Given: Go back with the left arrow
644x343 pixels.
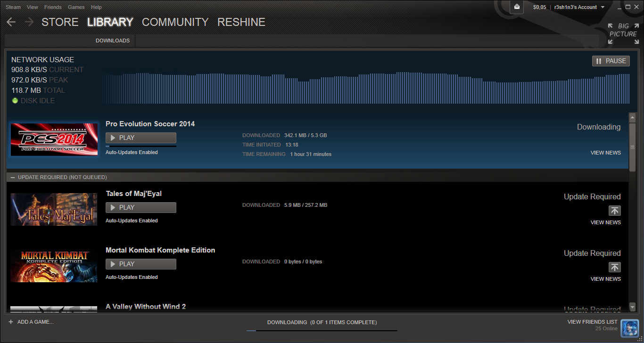Looking at the screenshot, I should (11, 22).
